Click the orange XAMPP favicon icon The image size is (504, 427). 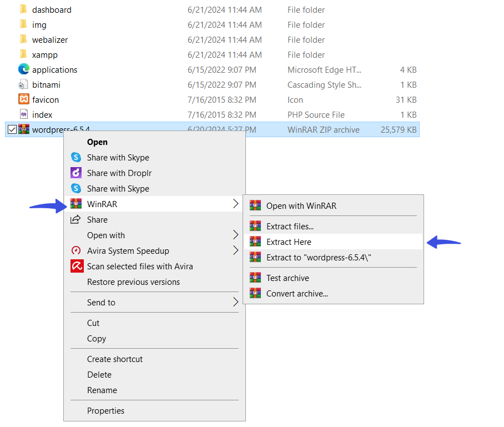point(24,99)
